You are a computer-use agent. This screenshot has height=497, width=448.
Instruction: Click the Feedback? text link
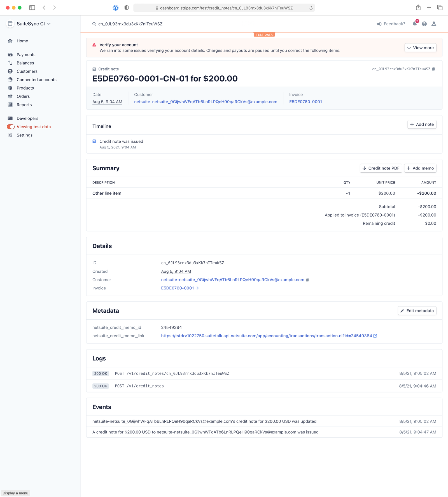[x=394, y=24]
